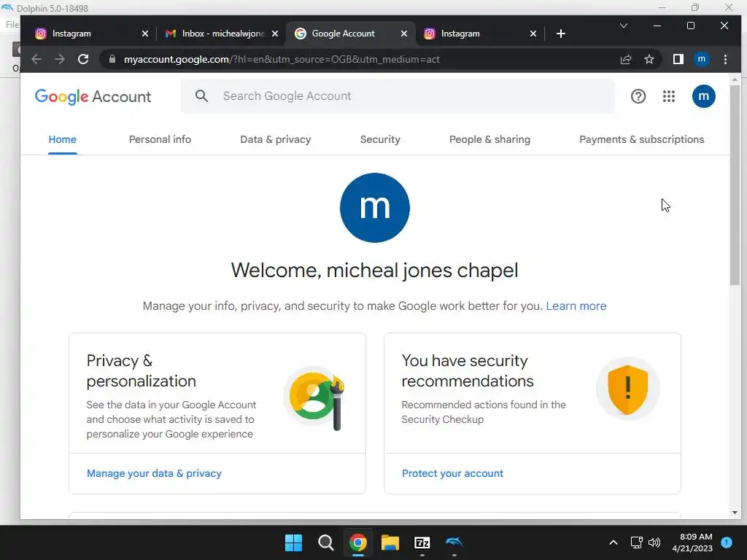
Task: Open Payments & subscriptions tab
Action: tap(642, 139)
